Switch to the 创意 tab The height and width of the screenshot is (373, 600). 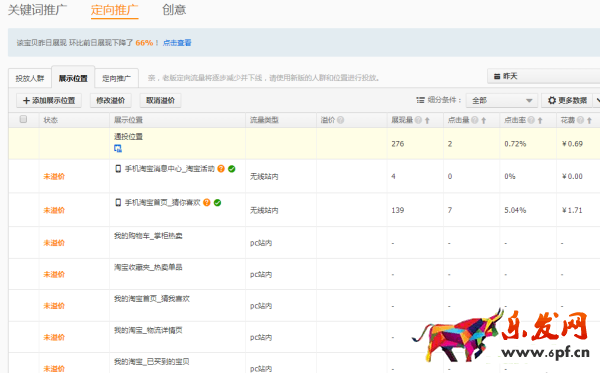pyautogui.click(x=174, y=10)
